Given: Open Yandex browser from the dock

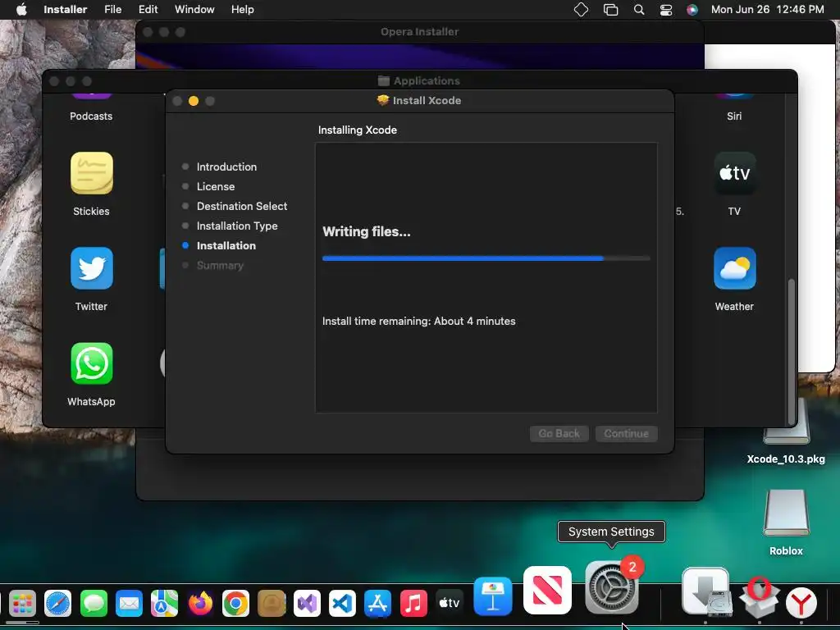Looking at the screenshot, I should (801, 603).
